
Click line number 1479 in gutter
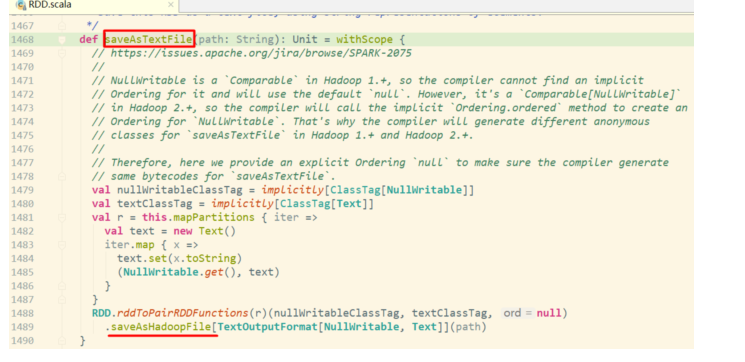(23, 190)
